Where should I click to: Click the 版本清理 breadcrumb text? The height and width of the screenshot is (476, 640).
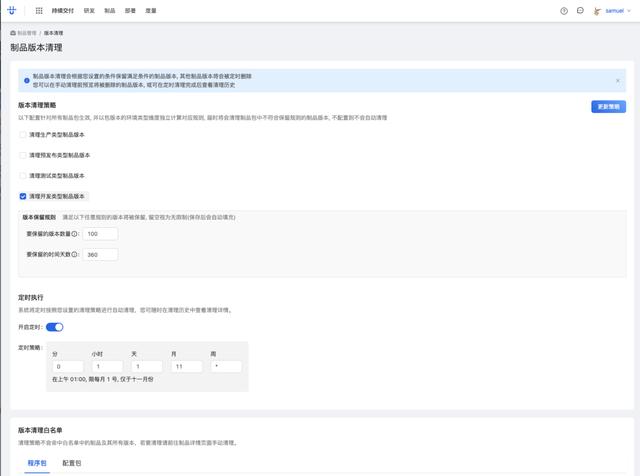pos(53,33)
